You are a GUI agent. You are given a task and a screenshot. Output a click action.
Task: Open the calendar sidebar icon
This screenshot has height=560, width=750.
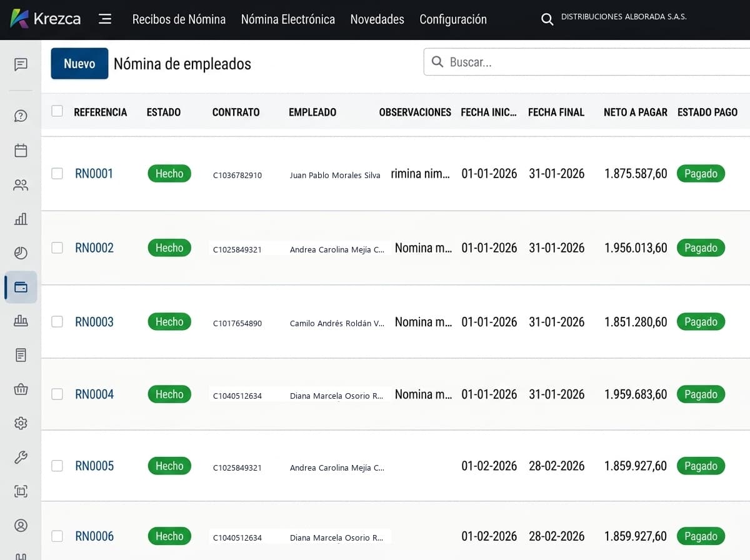click(x=21, y=150)
